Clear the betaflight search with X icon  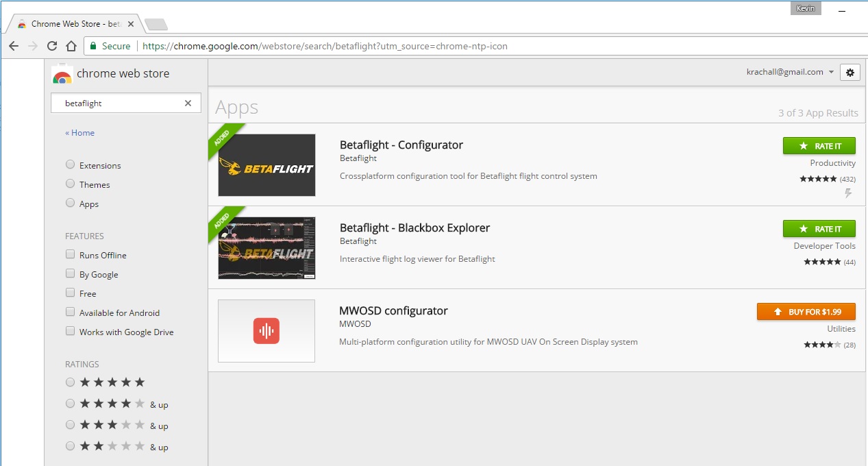188,103
